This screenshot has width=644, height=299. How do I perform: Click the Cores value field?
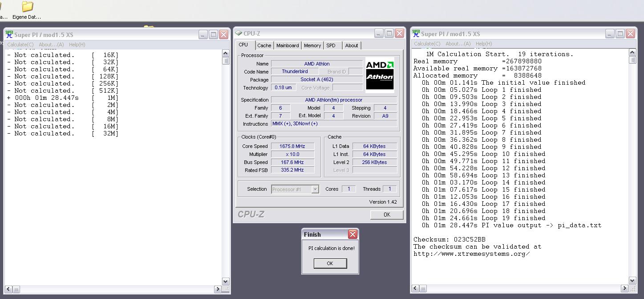coord(348,189)
